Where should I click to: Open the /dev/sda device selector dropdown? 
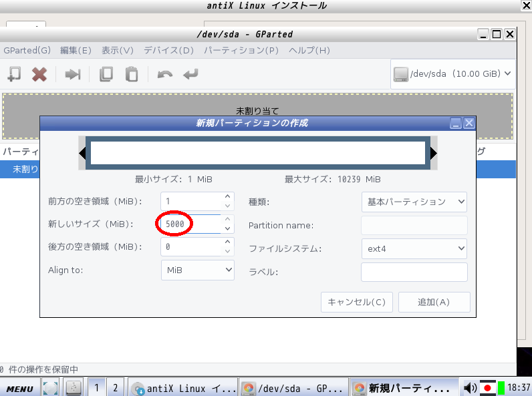pos(452,74)
